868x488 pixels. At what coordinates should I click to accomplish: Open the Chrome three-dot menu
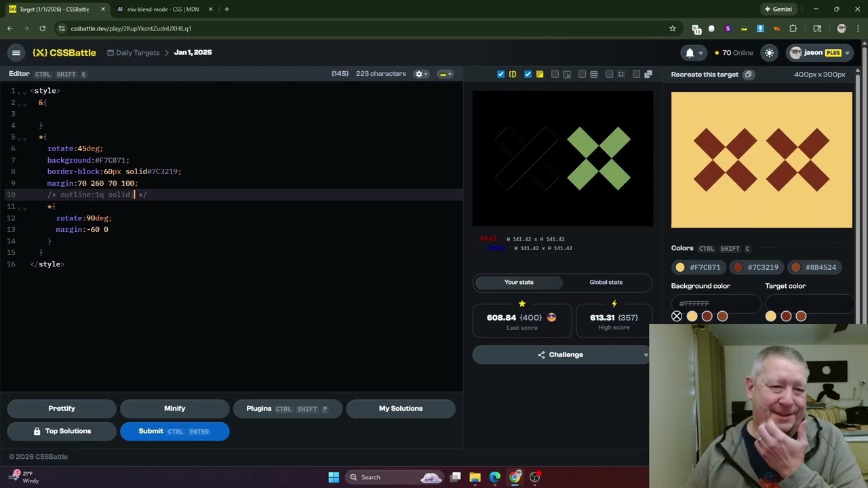[x=858, y=28]
